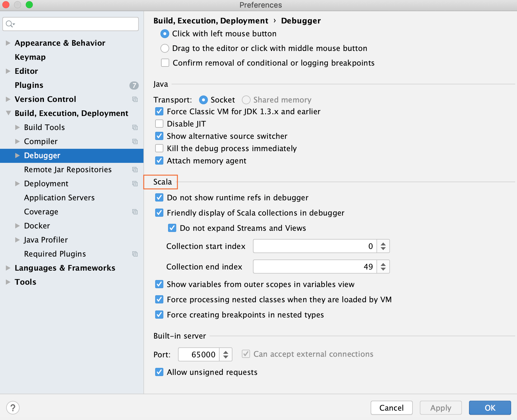517x420 pixels.
Task: Expand the Tools tree node
Action: point(8,282)
